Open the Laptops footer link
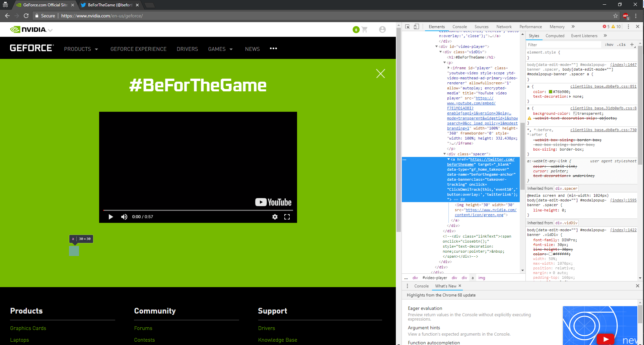 [19, 340]
